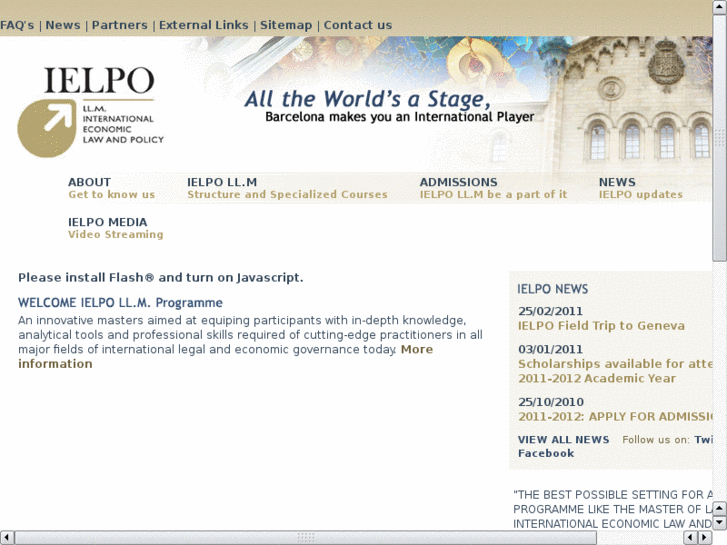The image size is (727, 545).
Task: View the Sitemap
Action: click(x=286, y=25)
